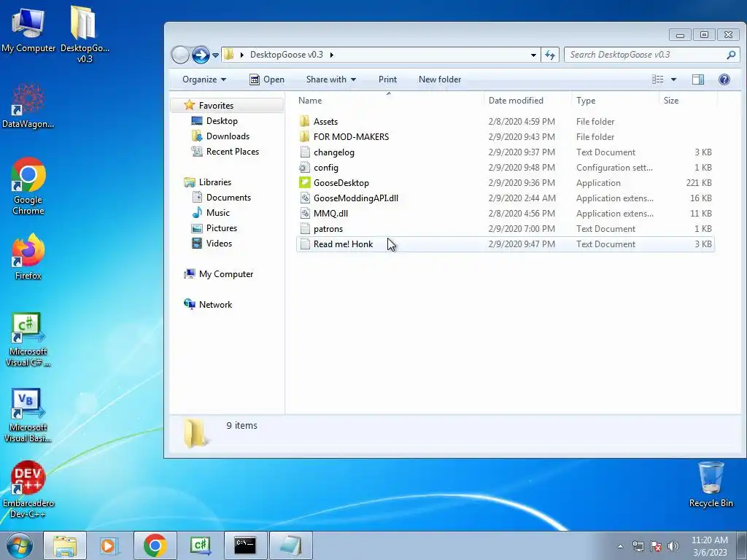The height and width of the screenshot is (560, 747).
Task: Open Visual C# taskbar button
Action: (x=200, y=545)
